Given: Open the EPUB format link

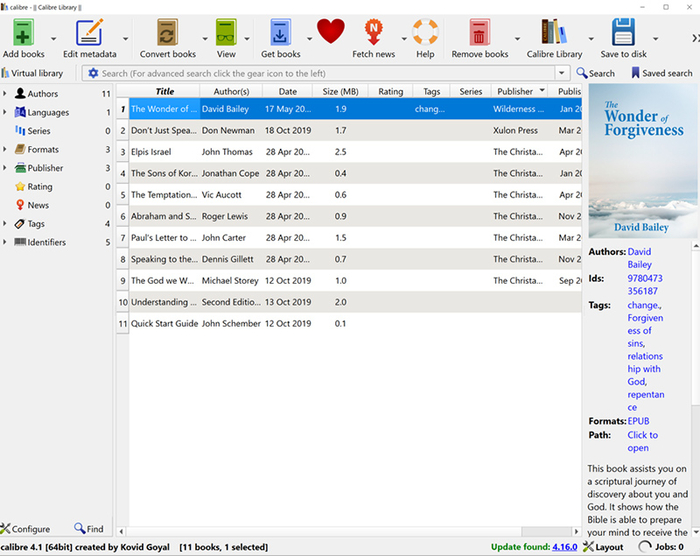Looking at the screenshot, I should (x=638, y=421).
